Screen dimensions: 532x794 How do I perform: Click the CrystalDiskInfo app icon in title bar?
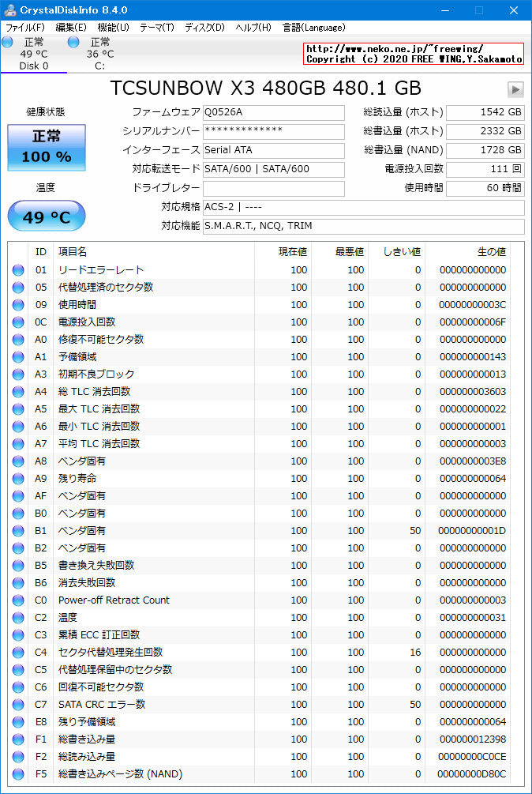9,10
